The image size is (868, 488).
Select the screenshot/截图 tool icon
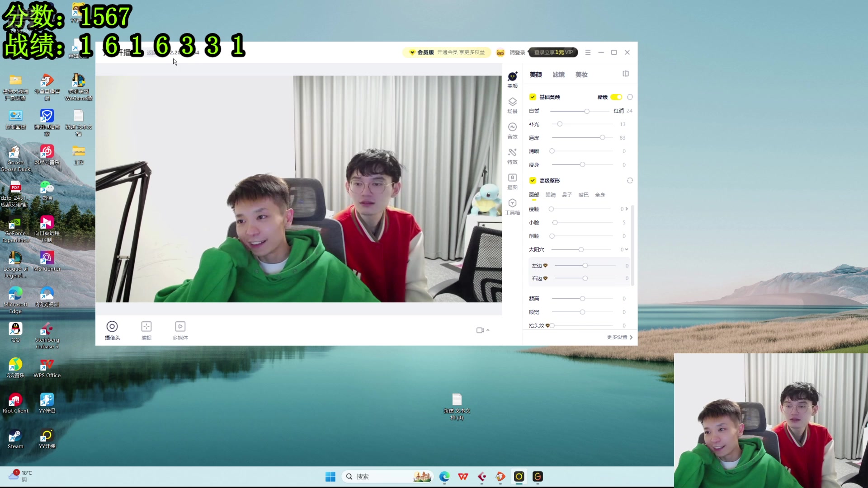pos(146,326)
